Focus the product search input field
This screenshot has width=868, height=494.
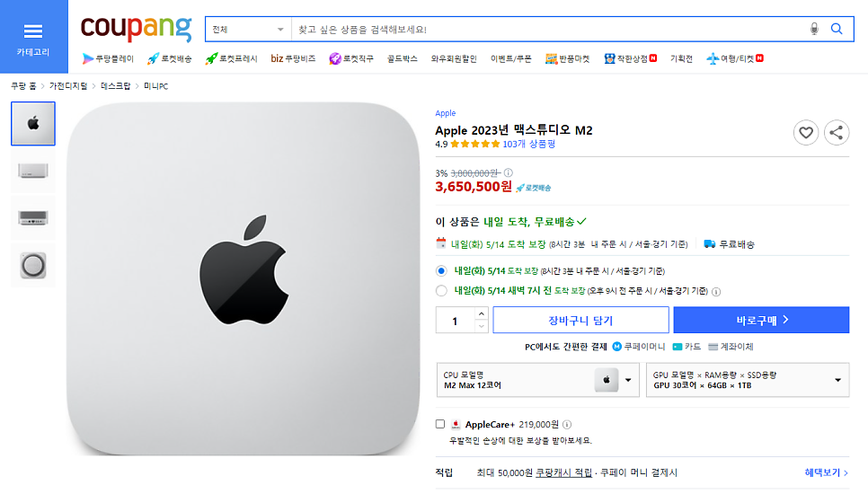tap(548, 30)
